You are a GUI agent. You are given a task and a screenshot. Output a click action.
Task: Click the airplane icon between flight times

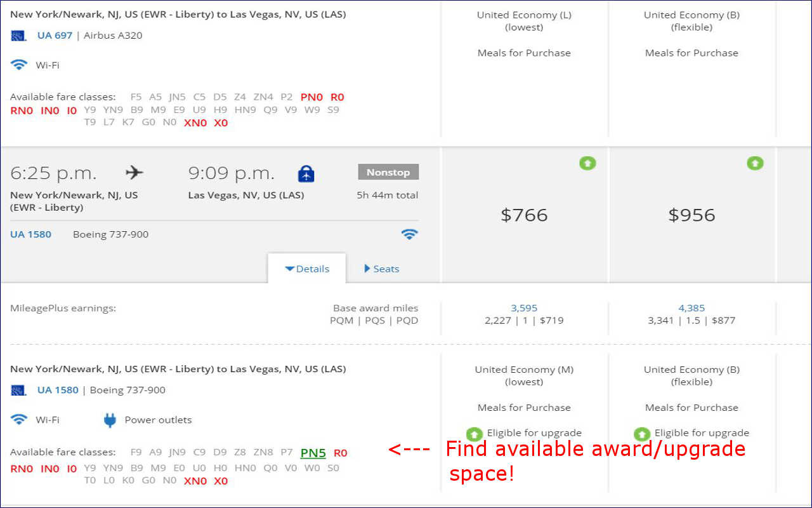pyautogui.click(x=134, y=173)
